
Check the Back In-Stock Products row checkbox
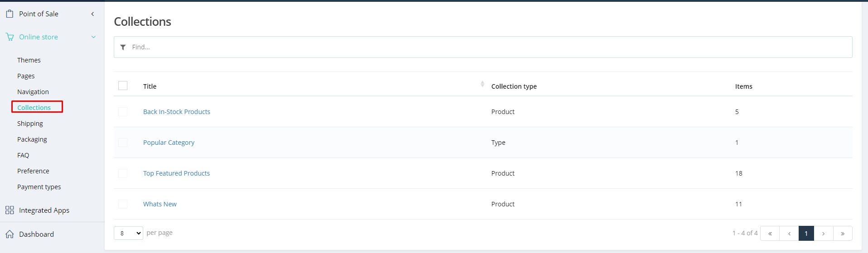click(x=123, y=112)
